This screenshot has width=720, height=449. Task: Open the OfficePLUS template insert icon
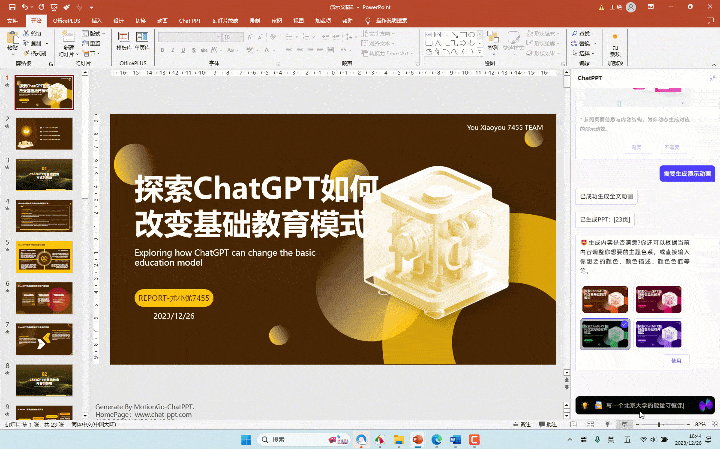point(123,37)
